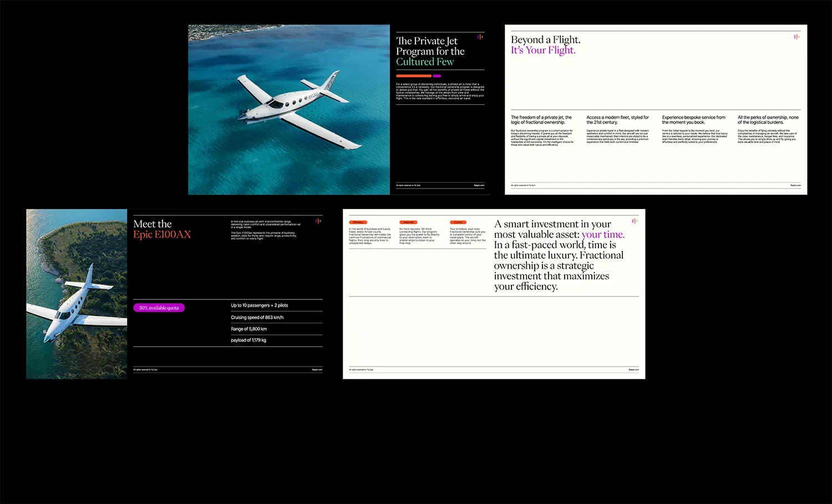This screenshot has width=832, height=504.
Task: Toggle the purple It's Your Flight heading
Action: tap(544, 50)
